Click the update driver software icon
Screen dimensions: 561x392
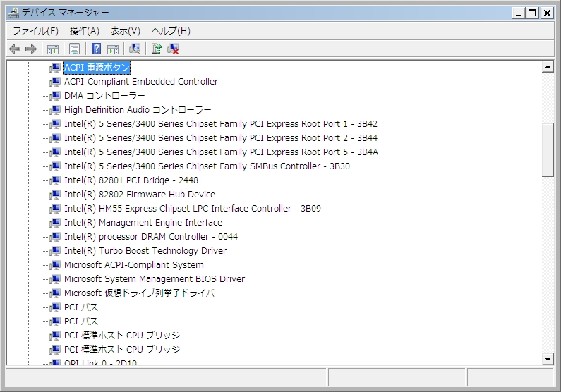(157, 49)
